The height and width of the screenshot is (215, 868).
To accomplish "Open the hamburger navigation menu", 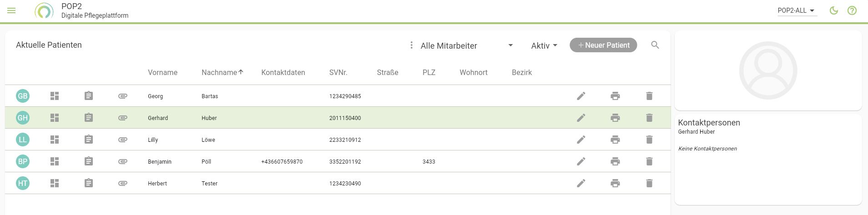I will 11,10.
